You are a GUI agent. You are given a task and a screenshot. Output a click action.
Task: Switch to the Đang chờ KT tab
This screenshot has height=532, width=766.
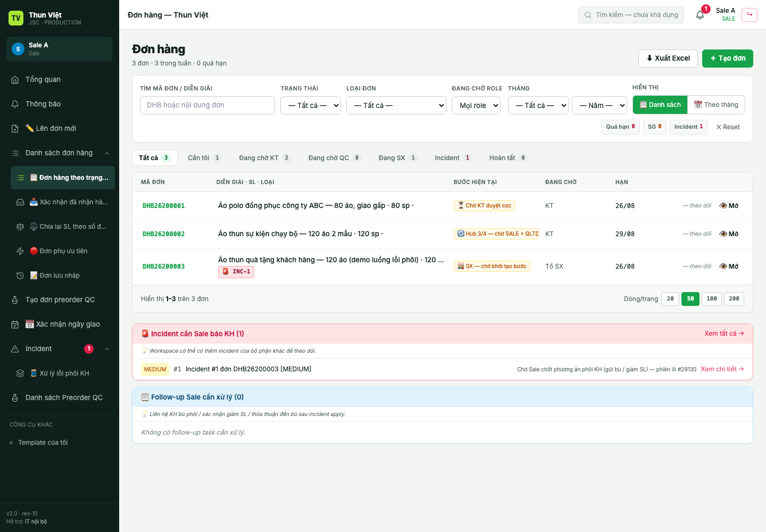(x=264, y=158)
